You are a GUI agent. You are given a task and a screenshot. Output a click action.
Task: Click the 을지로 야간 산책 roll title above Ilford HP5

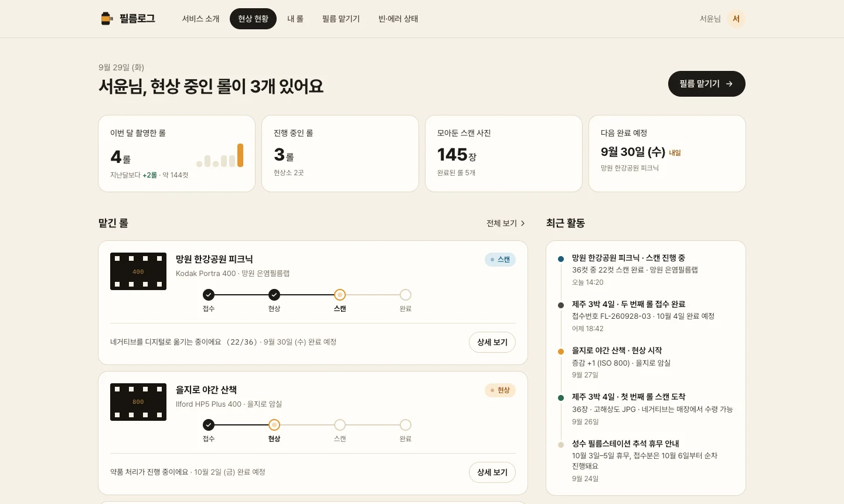[x=206, y=390]
